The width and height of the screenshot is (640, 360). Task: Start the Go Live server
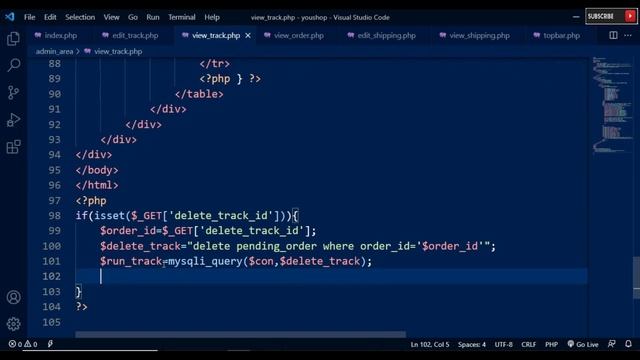click(583, 344)
